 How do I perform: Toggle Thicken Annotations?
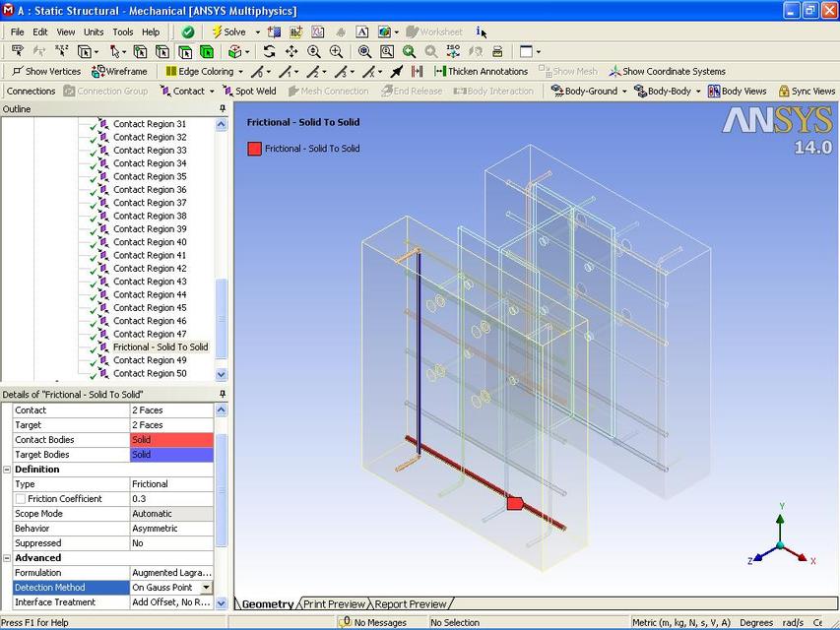point(483,71)
